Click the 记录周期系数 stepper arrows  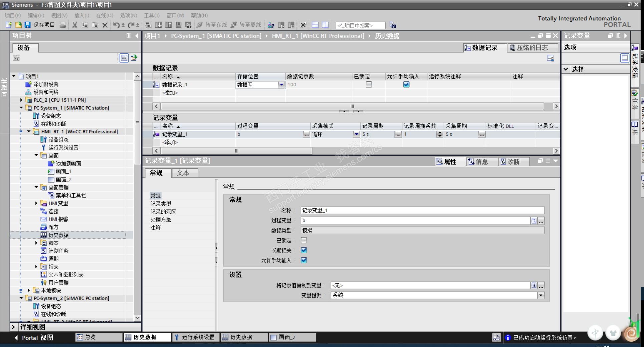[440, 134]
